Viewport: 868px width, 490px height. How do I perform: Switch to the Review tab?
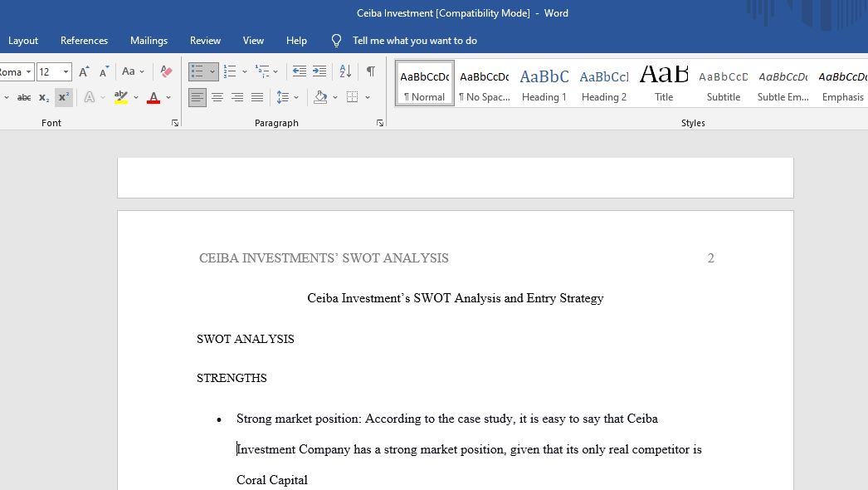[x=205, y=41]
